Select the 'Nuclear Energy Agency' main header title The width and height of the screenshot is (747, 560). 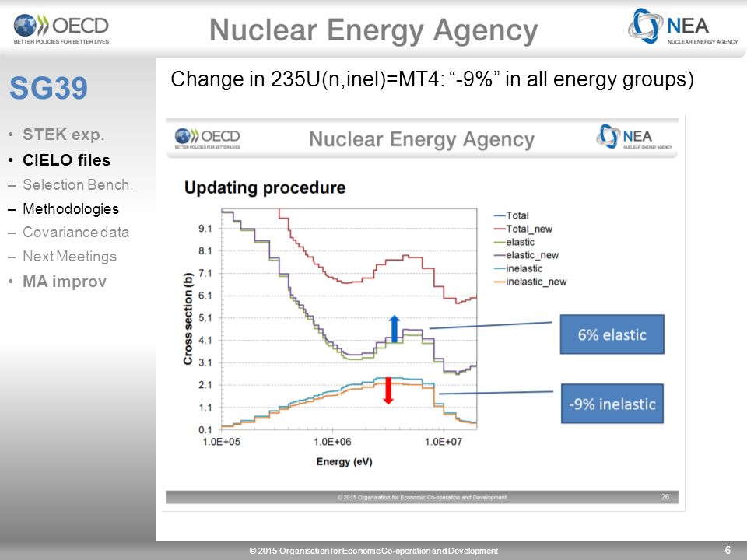(373, 30)
